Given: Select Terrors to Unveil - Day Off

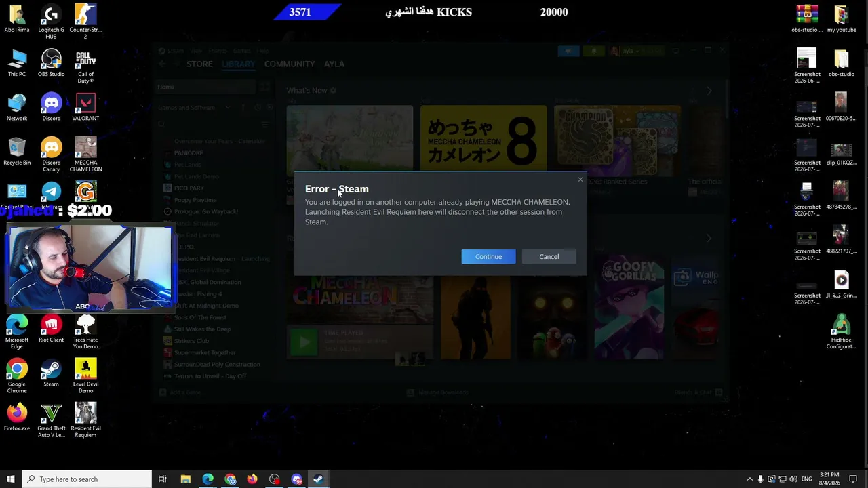Looking at the screenshot, I should (x=210, y=376).
